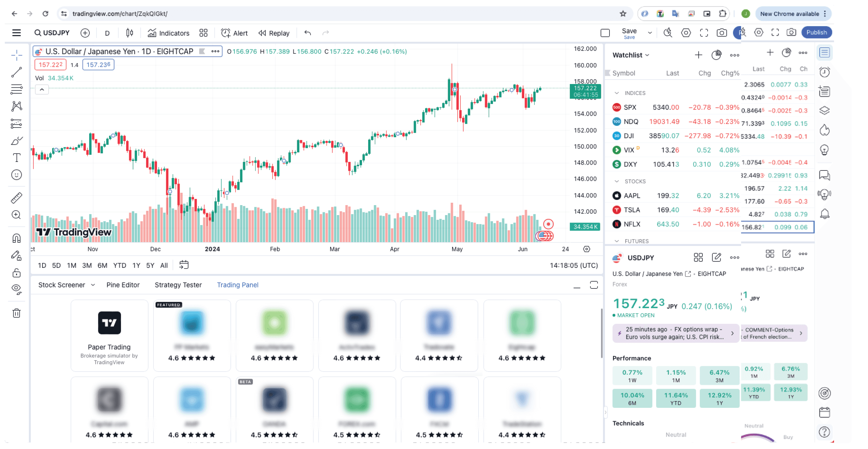Image resolution: width=868 pixels, height=449 pixels.
Task: Open the Indicators dialog
Action: [168, 33]
